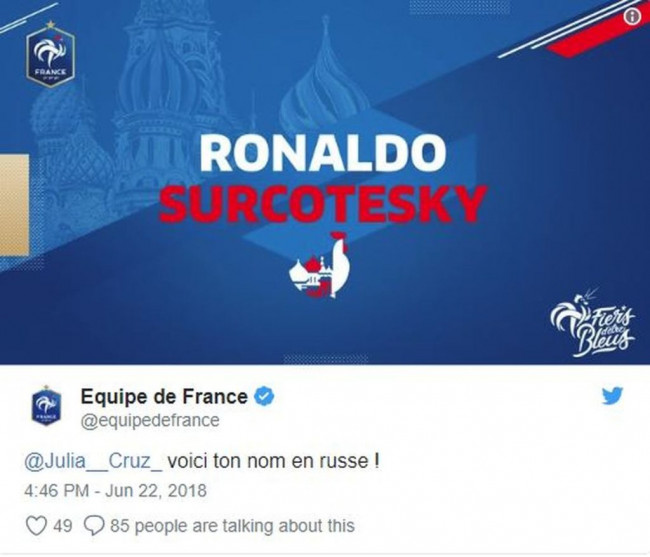650x557 pixels.
Task: Like the tweet with heart icon
Action: pyautogui.click(x=36, y=526)
